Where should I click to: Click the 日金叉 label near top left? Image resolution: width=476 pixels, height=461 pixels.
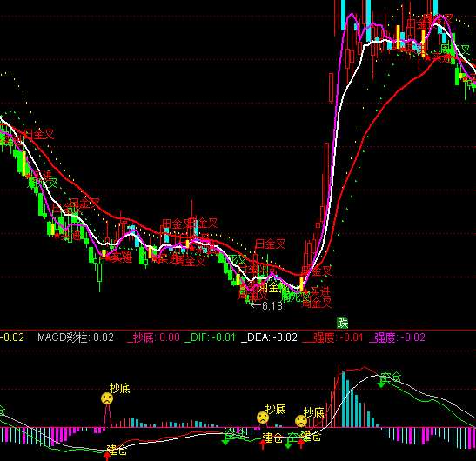tap(39, 135)
